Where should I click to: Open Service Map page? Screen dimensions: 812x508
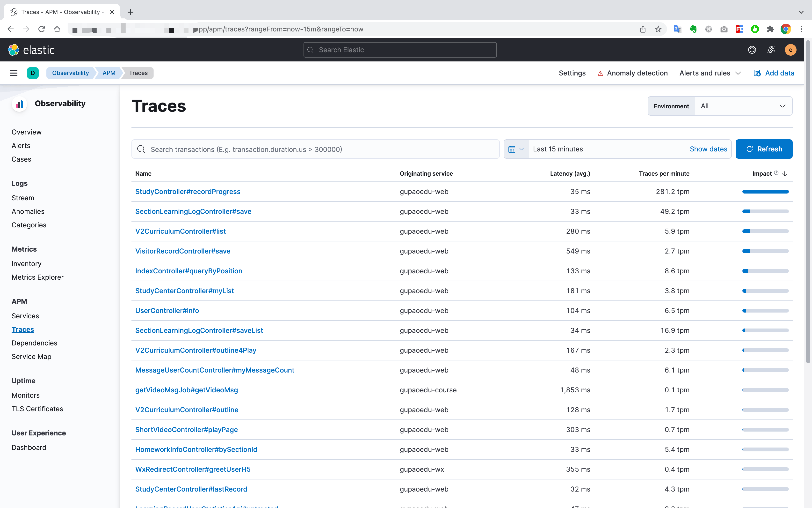point(31,357)
